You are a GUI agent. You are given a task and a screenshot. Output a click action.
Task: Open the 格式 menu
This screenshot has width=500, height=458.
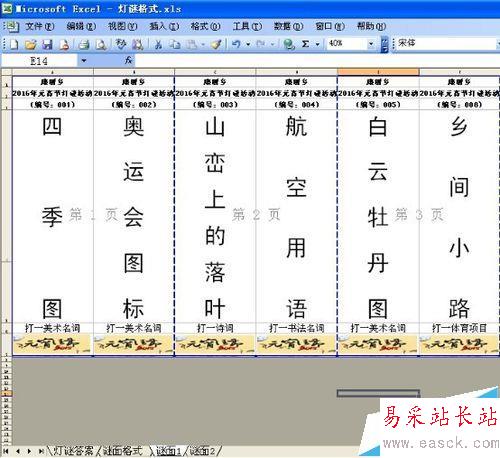point(205,26)
